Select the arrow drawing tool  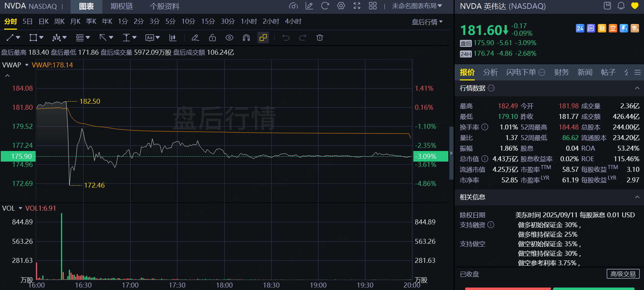coord(103,37)
